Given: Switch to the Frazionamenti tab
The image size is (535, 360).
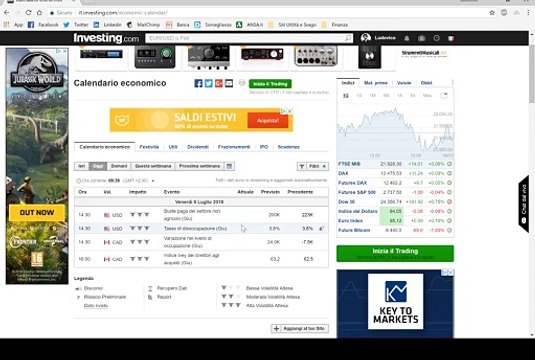Looking at the screenshot, I should click(x=234, y=147).
